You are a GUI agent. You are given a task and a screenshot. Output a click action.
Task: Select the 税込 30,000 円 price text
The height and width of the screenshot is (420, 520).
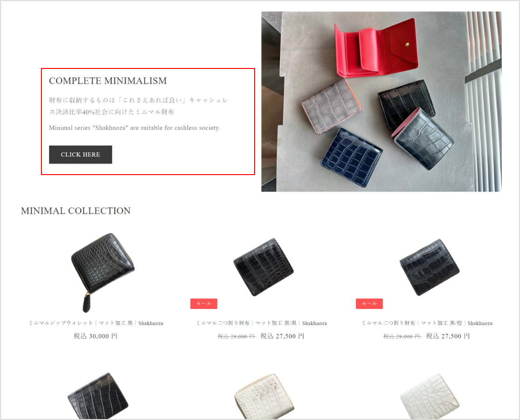coord(95,336)
